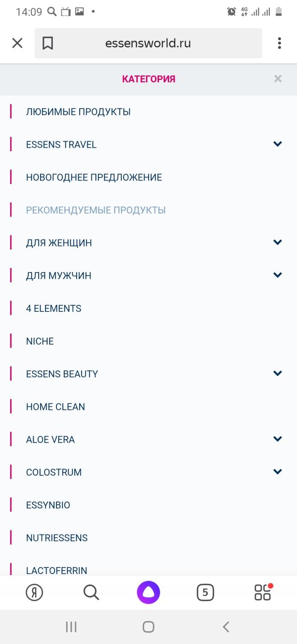Open the tabs counter showing 5

pos(205,592)
